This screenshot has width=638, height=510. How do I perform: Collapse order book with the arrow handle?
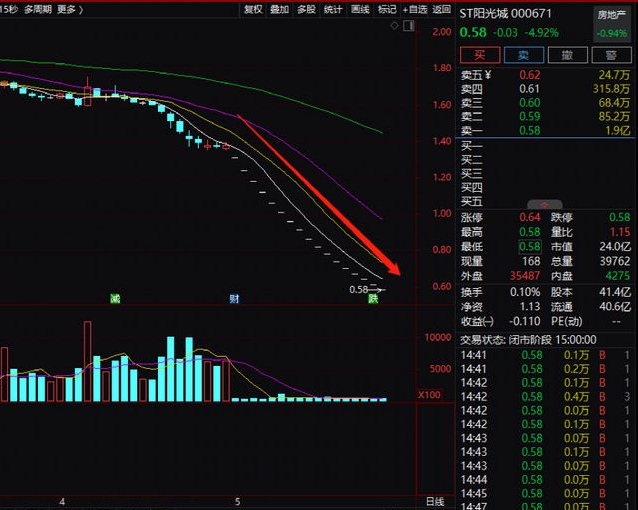[x=544, y=204]
